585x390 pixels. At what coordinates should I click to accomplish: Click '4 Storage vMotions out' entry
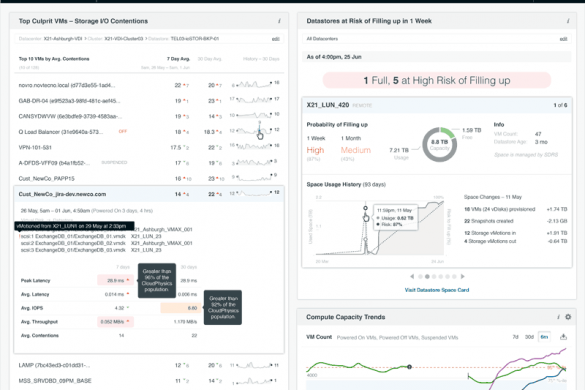515,241
